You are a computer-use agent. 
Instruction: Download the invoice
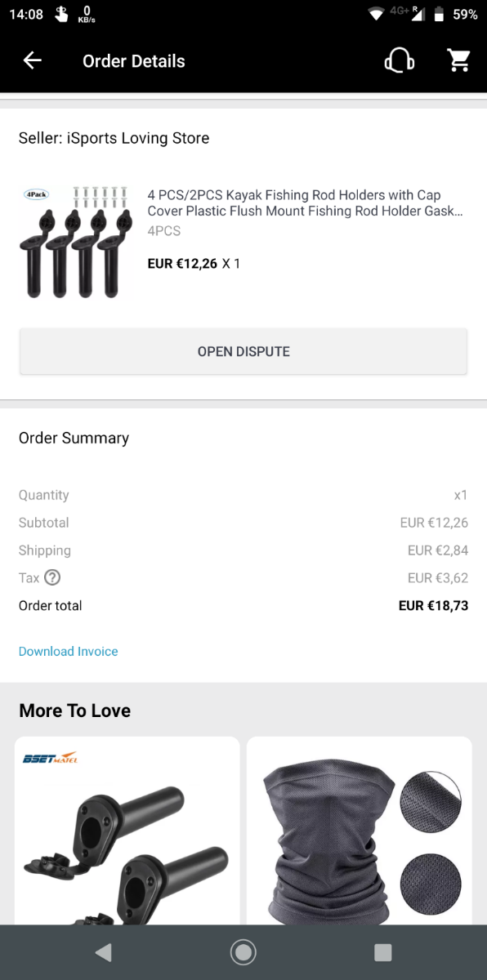tap(69, 652)
